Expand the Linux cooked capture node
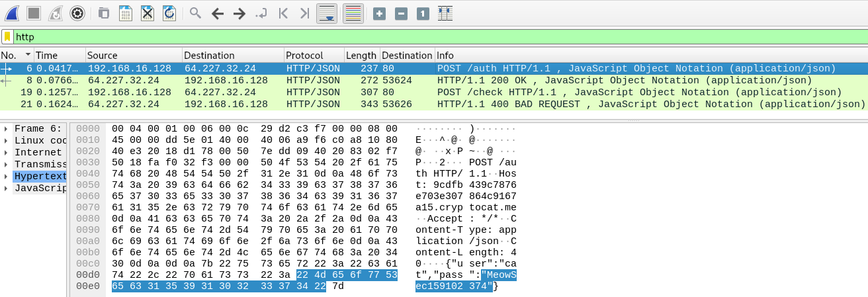Viewport: 868px width, 297px height. (x=7, y=140)
